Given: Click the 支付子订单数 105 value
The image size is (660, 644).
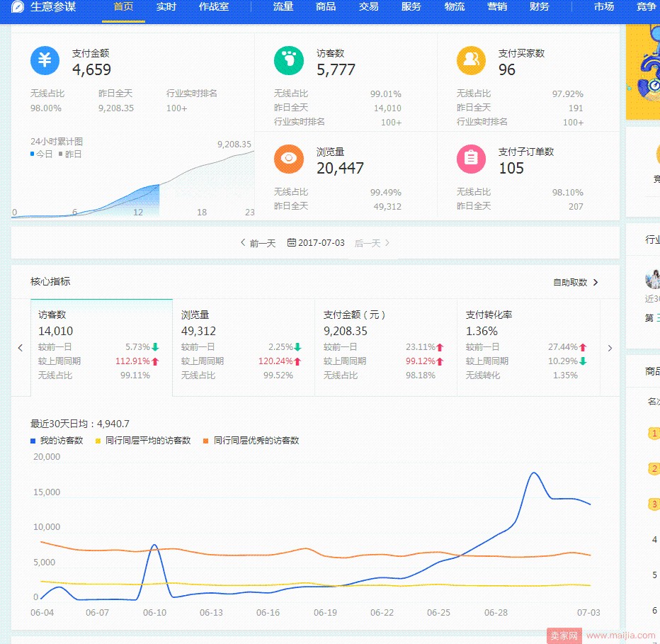Looking at the screenshot, I should coord(511,168).
